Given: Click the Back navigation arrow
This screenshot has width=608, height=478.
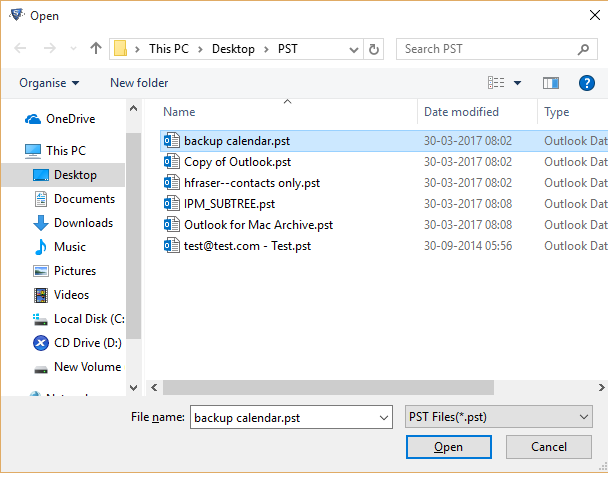Looking at the screenshot, I should point(20,48).
